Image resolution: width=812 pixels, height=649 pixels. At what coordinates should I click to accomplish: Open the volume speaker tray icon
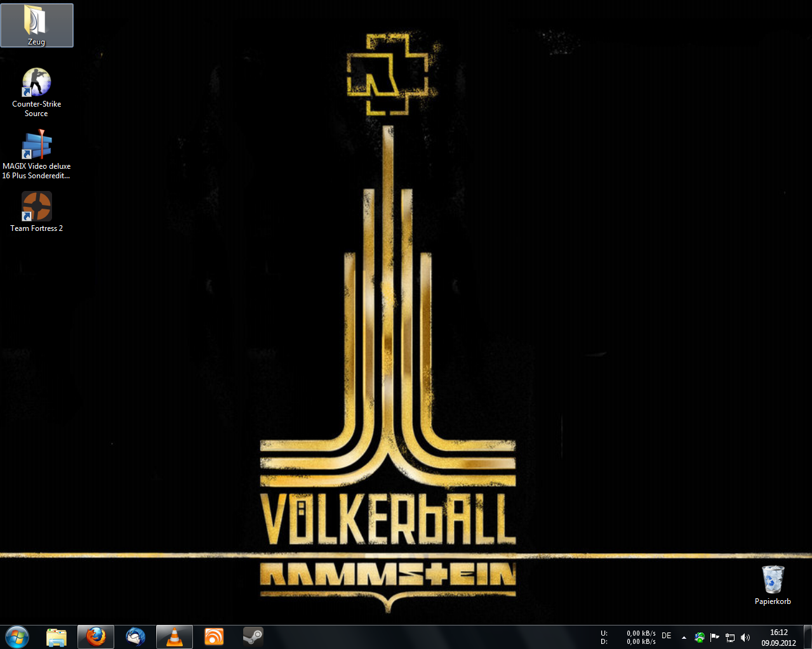745,638
